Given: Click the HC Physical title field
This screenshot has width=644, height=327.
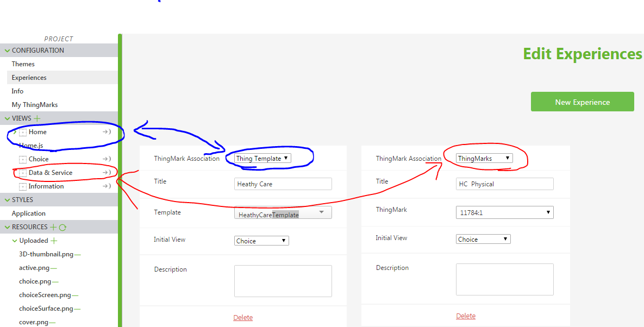Looking at the screenshot, I should (505, 184).
